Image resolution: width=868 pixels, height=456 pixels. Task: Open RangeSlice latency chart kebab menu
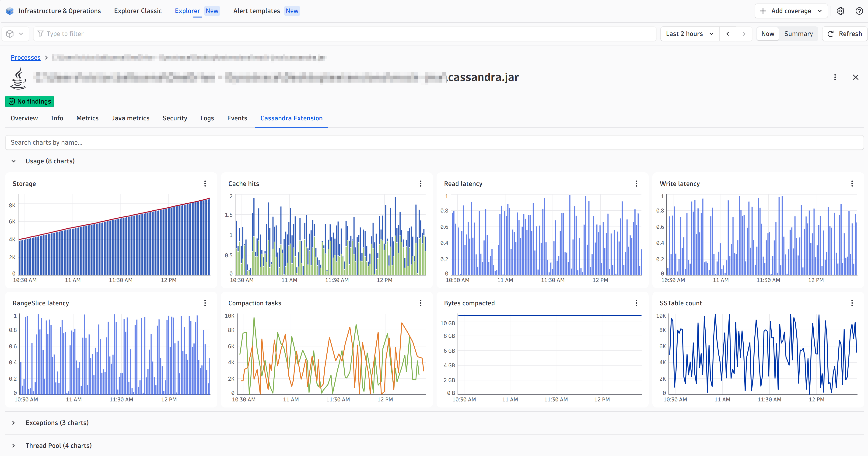click(205, 303)
